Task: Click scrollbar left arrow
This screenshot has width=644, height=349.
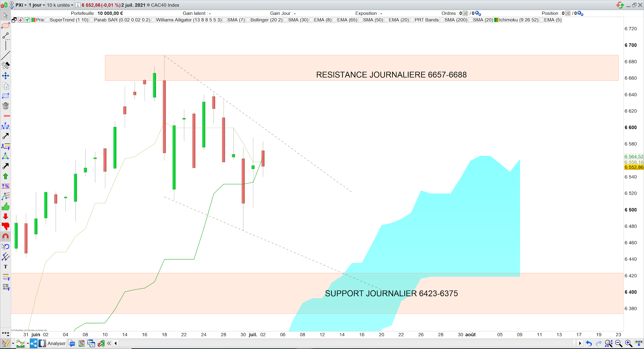Action: (x=116, y=343)
